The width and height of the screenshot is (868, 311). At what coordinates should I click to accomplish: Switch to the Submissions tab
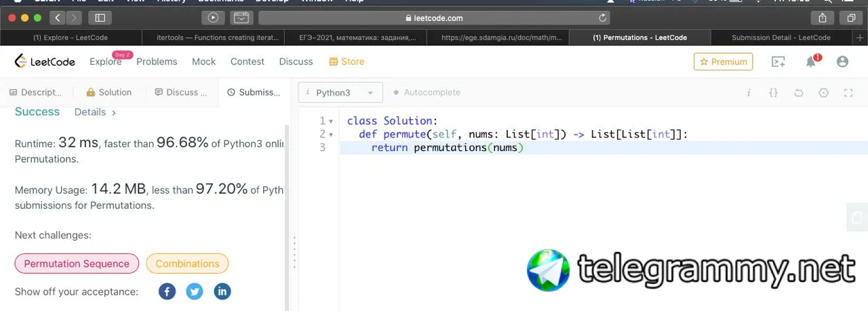click(254, 93)
